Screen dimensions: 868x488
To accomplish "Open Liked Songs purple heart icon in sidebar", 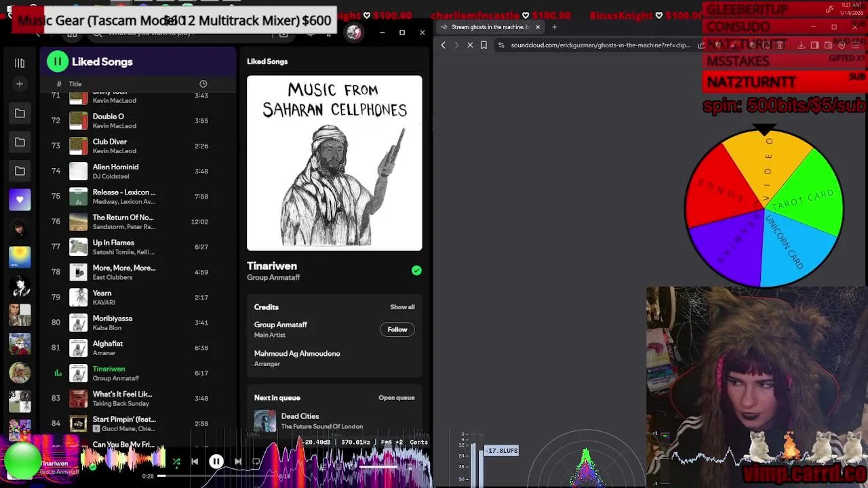I will (x=20, y=199).
